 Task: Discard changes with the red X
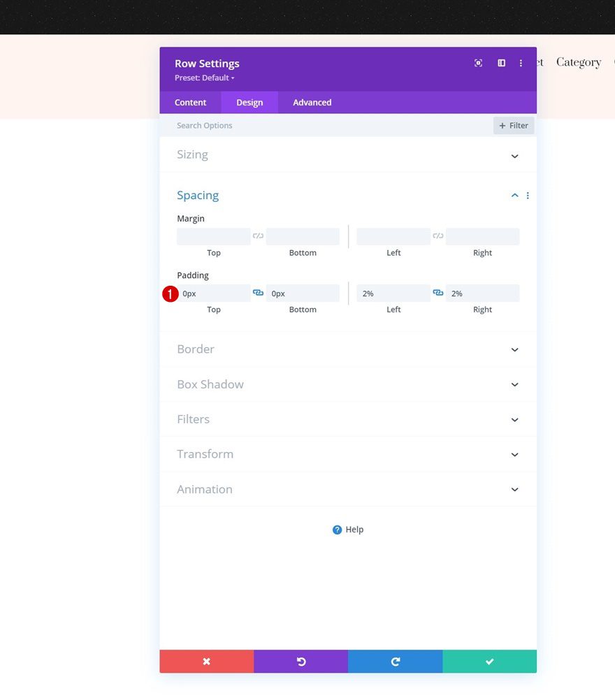pyautogui.click(x=206, y=661)
